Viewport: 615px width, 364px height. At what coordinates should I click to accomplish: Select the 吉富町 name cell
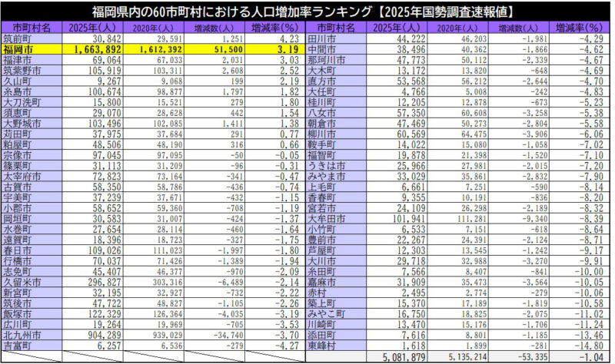(32, 346)
